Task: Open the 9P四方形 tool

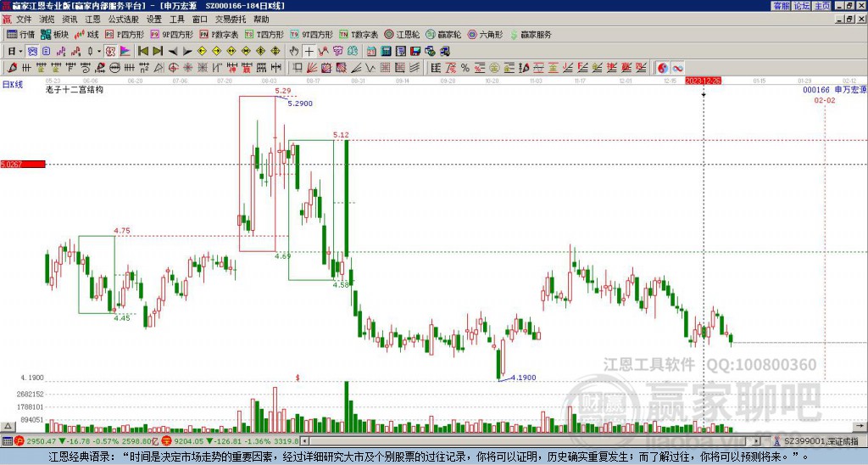Action: coord(171,34)
